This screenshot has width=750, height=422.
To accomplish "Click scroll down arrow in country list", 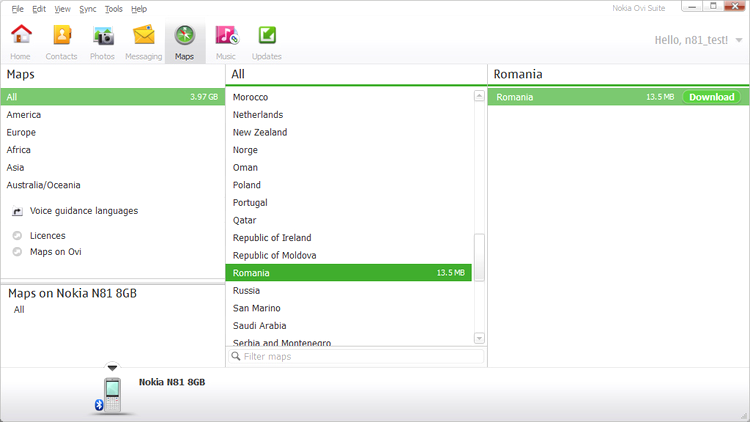I will click(479, 338).
